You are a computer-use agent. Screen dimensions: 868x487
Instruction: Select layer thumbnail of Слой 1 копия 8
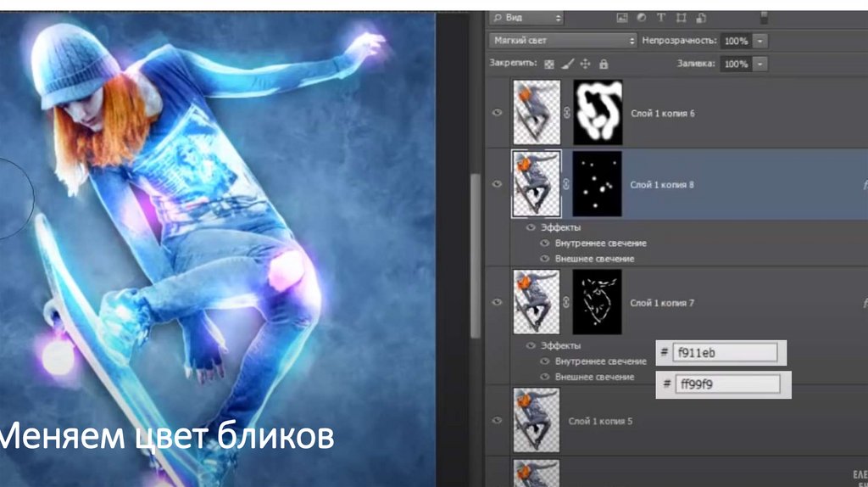point(537,184)
